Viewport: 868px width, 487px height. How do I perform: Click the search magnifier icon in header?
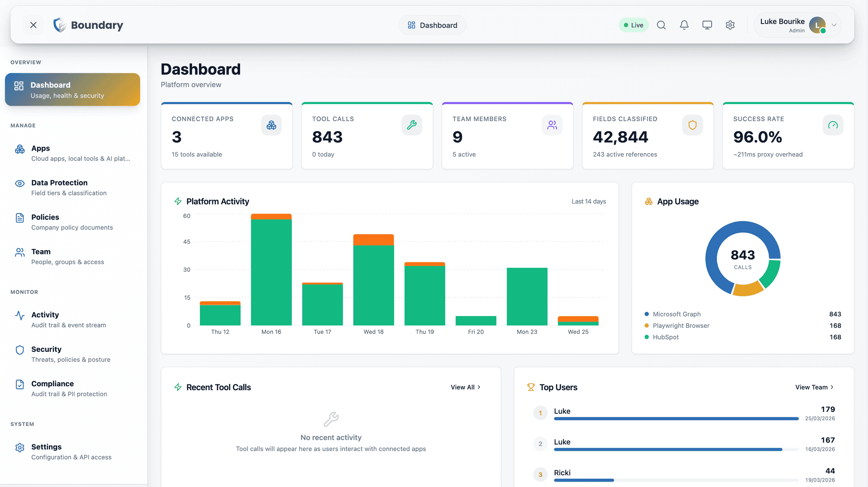pos(661,25)
